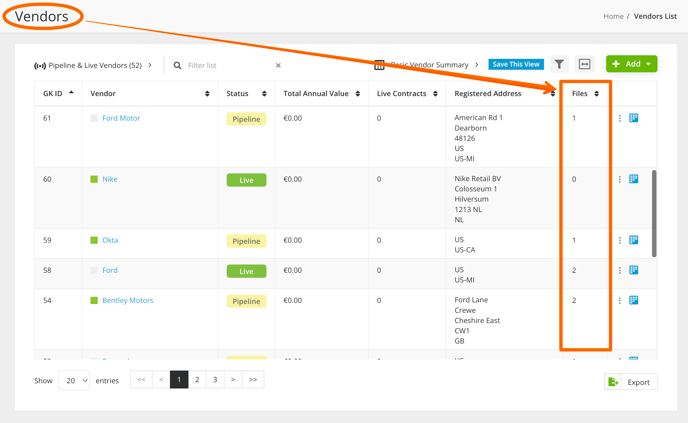Open the filter funnel icon
Screen dimensions: 688x423
coord(559,64)
